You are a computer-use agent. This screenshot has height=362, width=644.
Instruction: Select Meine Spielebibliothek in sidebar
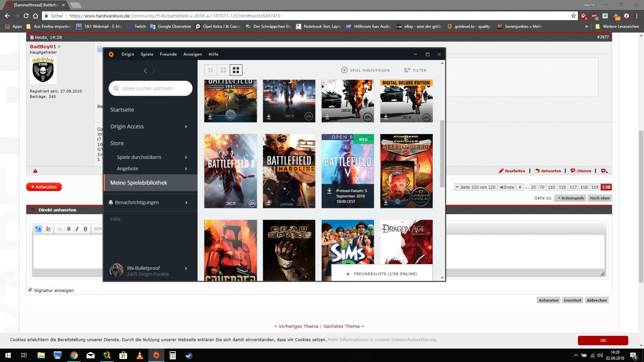click(x=150, y=183)
